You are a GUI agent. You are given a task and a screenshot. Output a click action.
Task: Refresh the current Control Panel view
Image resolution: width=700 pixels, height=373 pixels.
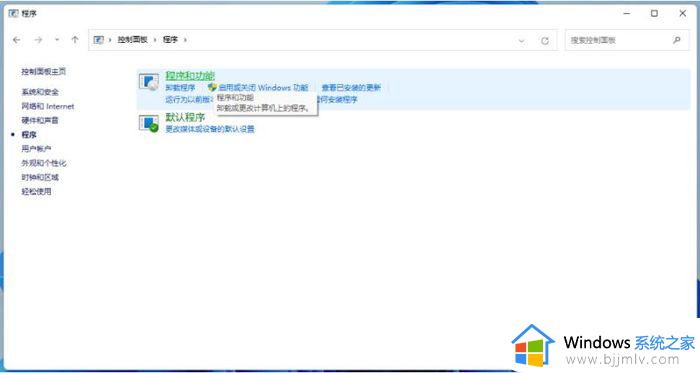point(545,41)
